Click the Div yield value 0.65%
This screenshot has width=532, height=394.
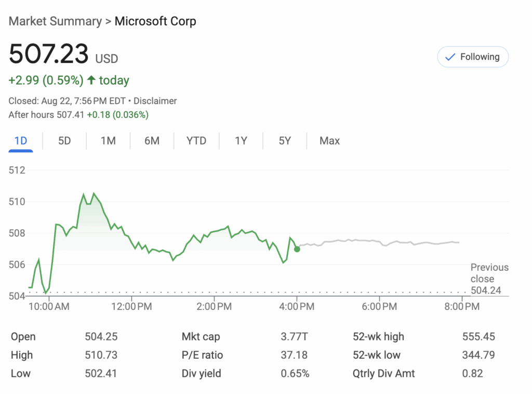pyautogui.click(x=295, y=373)
